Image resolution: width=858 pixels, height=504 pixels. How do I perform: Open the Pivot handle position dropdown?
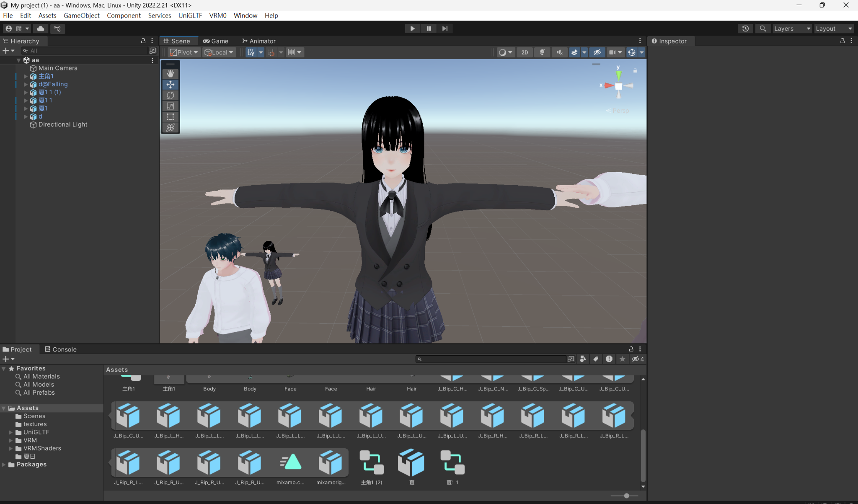tap(184, 52)
